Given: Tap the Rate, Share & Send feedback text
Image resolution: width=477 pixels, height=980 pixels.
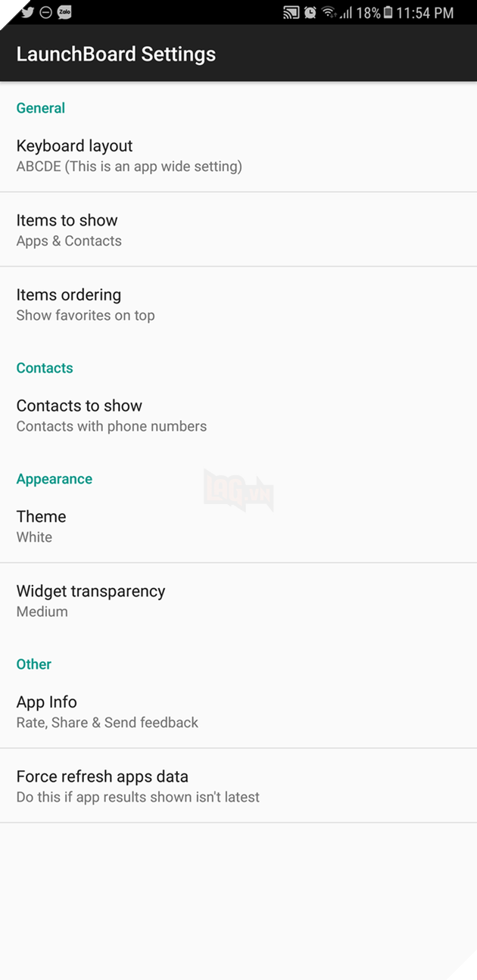Looking at the screenshot, I should point(108,723).
